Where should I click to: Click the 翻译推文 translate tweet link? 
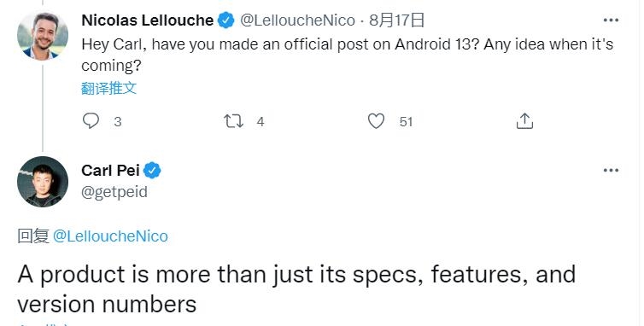(x=108, y=88)
